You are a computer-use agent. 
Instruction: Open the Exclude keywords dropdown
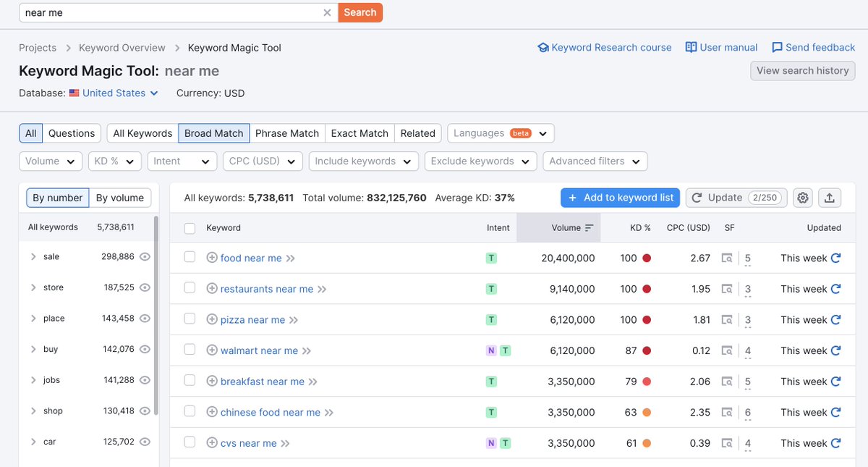tap(481, 161)
